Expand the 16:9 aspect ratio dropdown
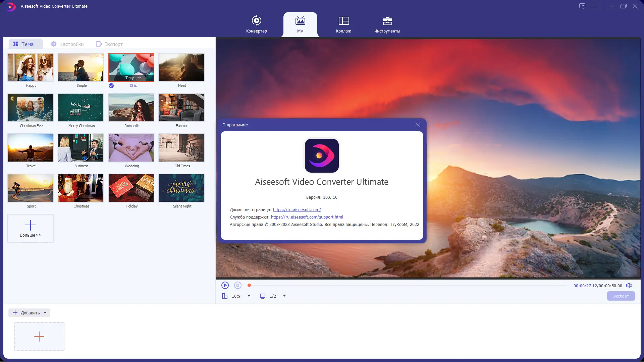The width and height of the screenshot is (644, 362). [249, 296]
